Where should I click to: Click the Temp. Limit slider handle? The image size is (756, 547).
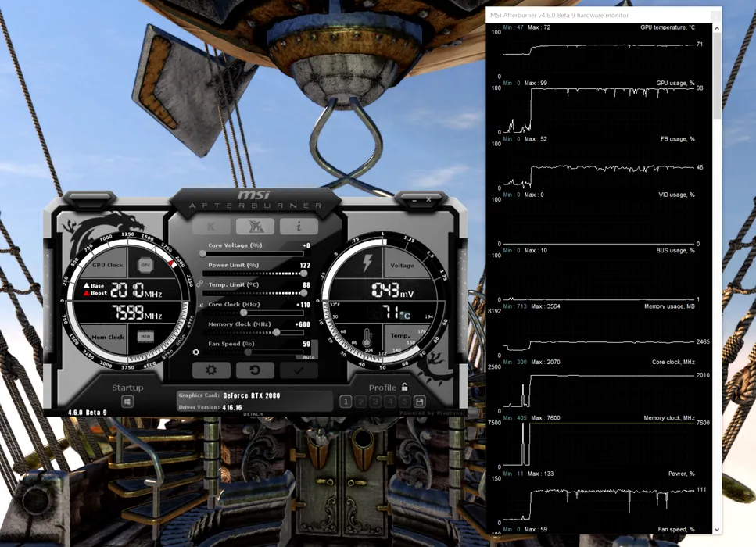pyautogui.click(x=304, y=293)
